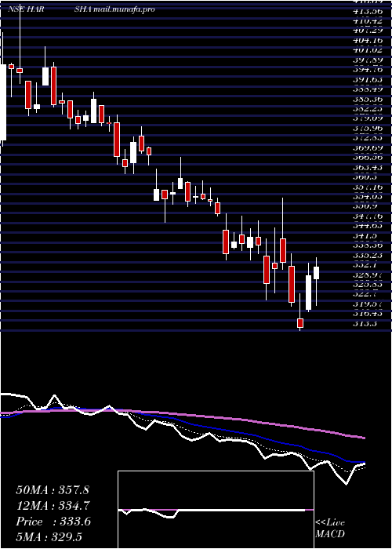This screenshot has width=392, height=549.
Task: Select the 322.7 price axis label
Action: 365,294
